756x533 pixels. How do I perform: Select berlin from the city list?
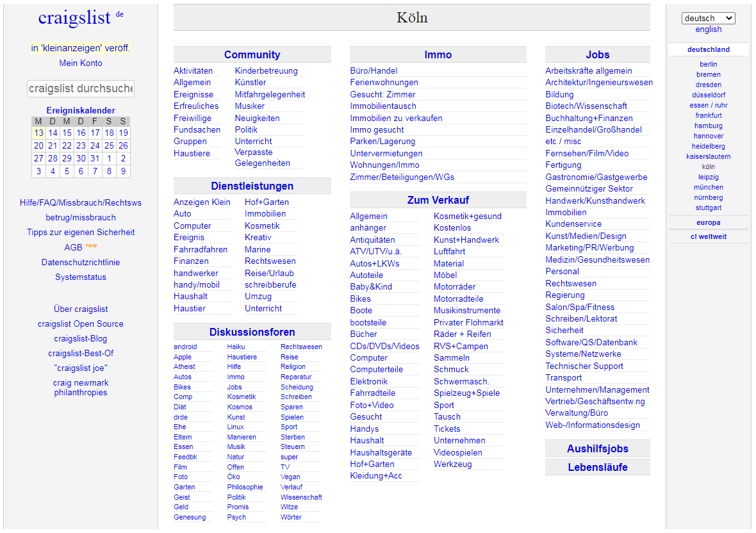point(708,64)
